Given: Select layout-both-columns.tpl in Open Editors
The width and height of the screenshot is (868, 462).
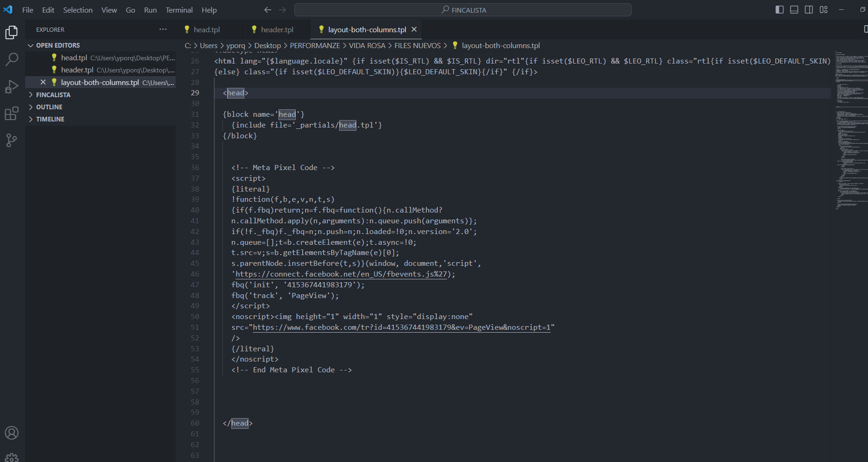Looking at the screenshot, I should click(101, 82).
